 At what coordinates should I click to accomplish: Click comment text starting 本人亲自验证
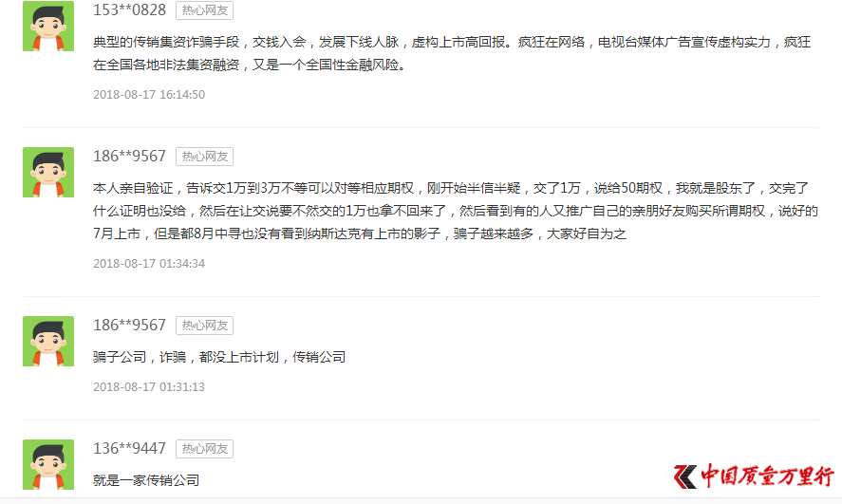[x=456, y=211]
